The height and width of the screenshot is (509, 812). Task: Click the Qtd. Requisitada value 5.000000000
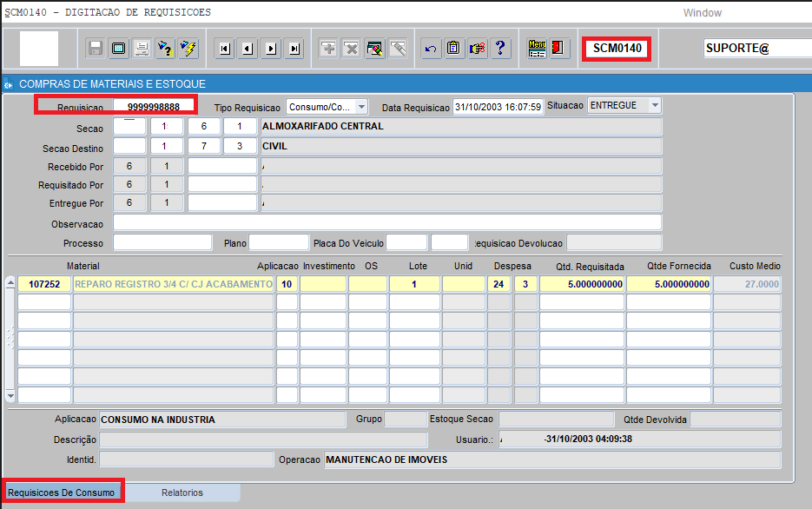tap(582, 284)
